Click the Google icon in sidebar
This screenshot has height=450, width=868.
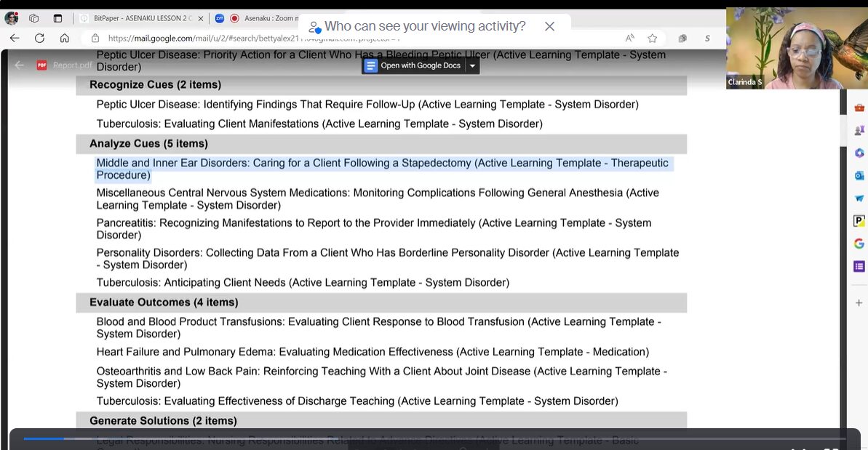pos(859,244)
